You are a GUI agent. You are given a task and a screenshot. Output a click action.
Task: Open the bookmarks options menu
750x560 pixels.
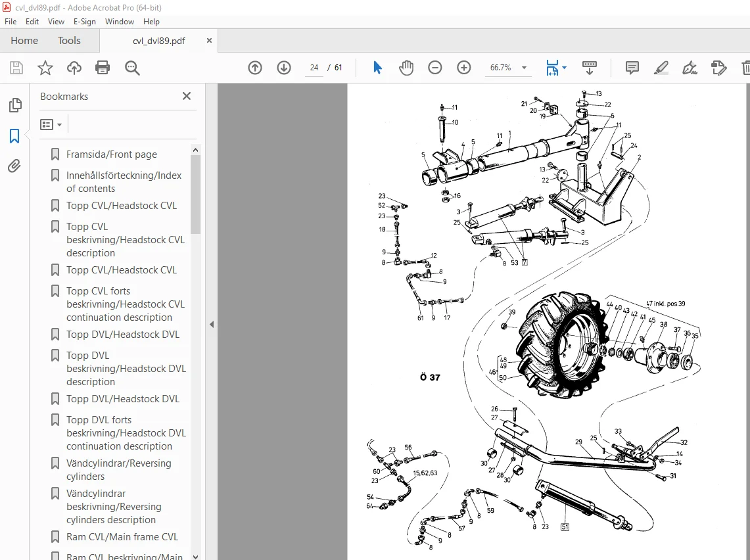pos(51,125)
